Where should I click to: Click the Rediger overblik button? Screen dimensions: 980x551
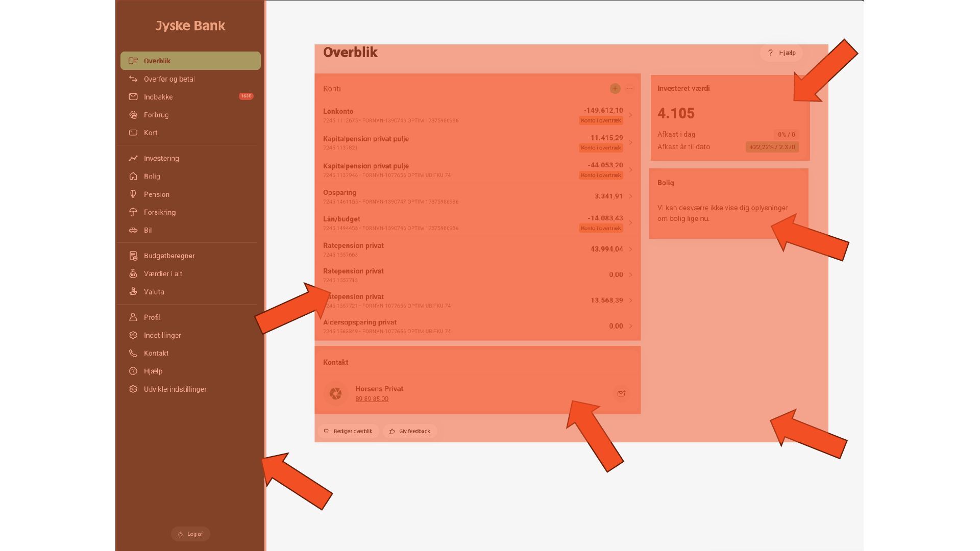[349, 431]
